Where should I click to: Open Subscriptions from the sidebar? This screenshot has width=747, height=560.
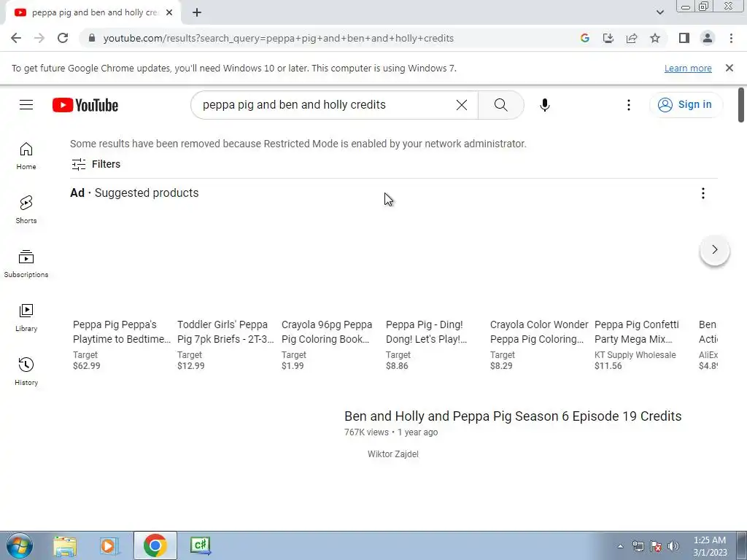click(x=26, y=263)
